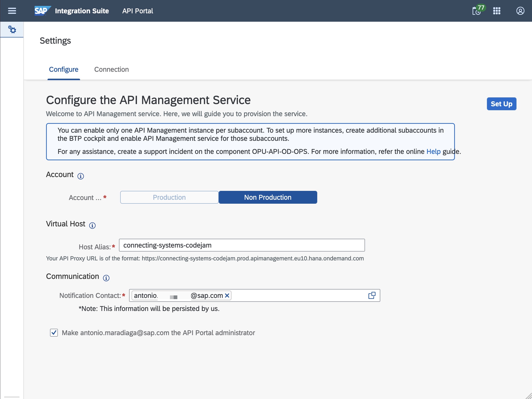Click the Set Up button
This screenshot has width=532, height=399.
click(x=501, y=104)
